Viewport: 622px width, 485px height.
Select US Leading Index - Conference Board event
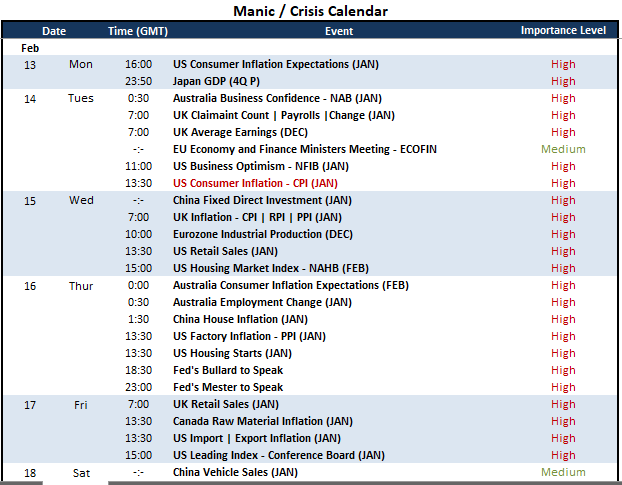278,455
